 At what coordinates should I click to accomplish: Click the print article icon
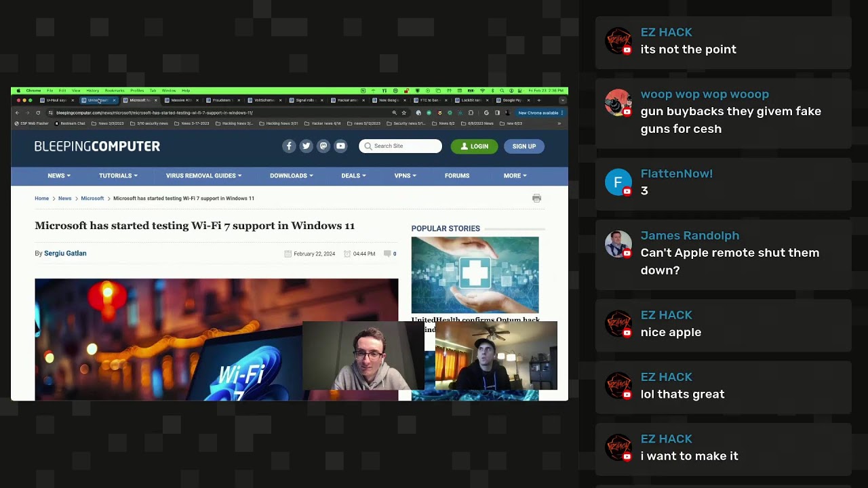536,198
